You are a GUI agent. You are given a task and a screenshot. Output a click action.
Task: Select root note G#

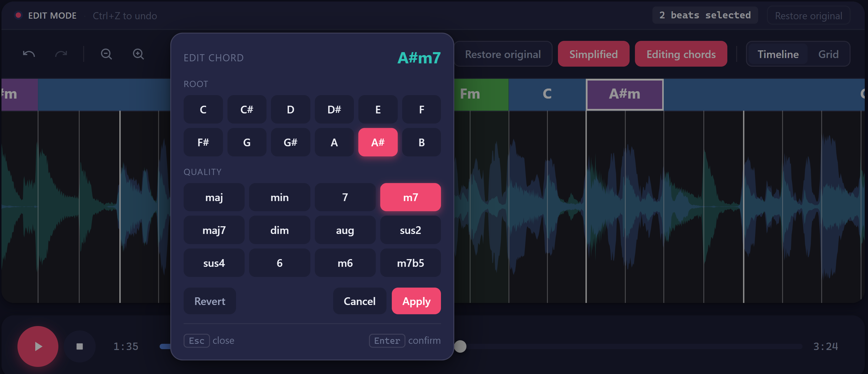click(x=291, y=142)
